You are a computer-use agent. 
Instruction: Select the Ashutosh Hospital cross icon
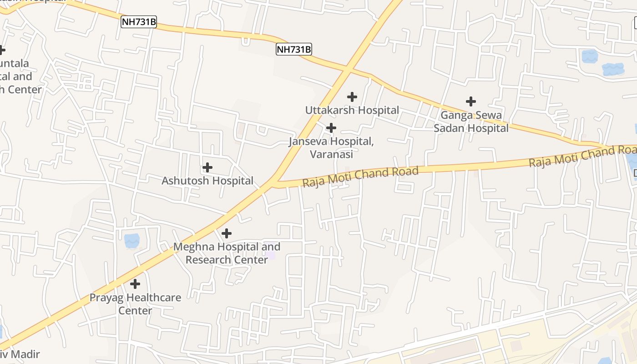tap(207, 167)
